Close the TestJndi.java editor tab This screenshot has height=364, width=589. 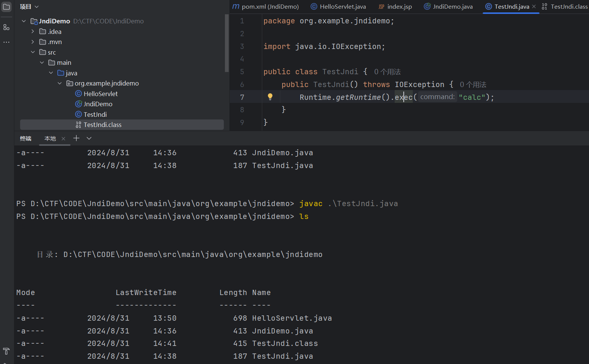(x=534, y=7)
